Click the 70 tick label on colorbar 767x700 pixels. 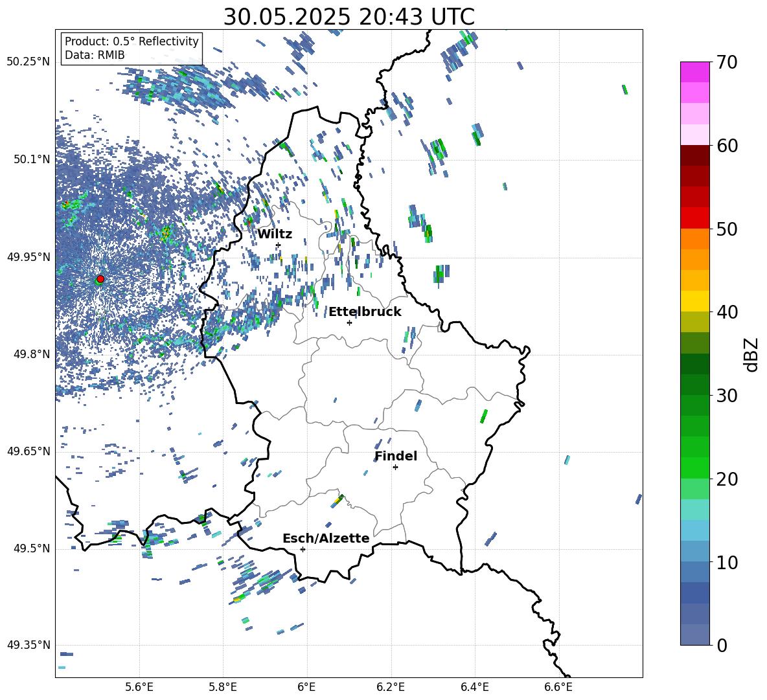point(726,62)
